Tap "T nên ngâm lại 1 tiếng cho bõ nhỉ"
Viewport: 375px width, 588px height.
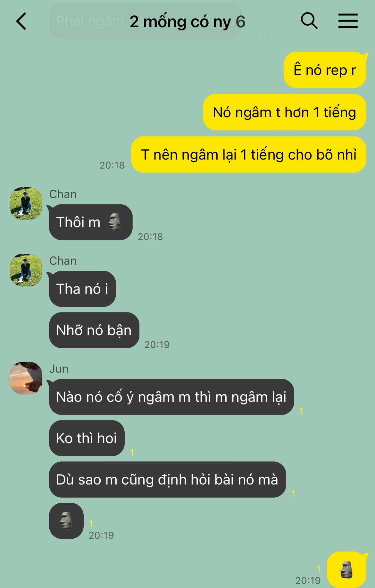249,154
